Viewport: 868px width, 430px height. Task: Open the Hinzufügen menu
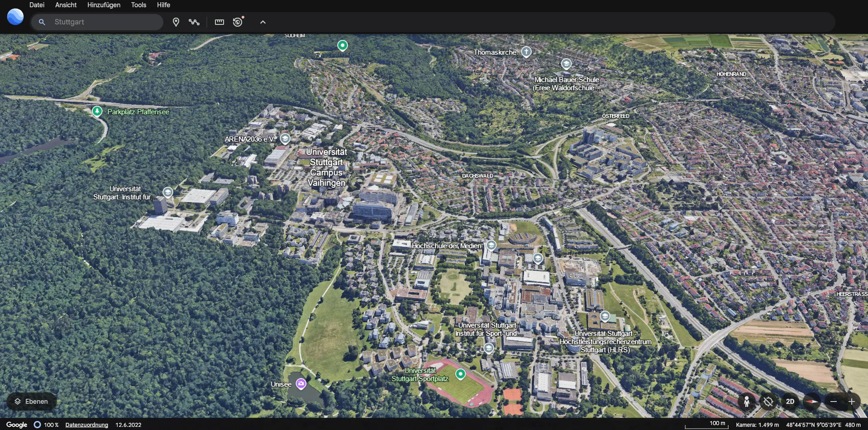[104, 5]
